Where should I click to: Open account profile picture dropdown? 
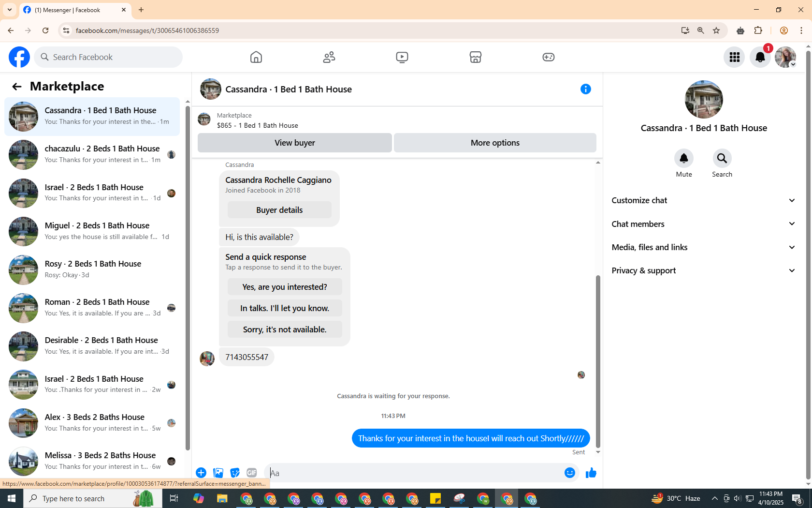click(785, 57)
